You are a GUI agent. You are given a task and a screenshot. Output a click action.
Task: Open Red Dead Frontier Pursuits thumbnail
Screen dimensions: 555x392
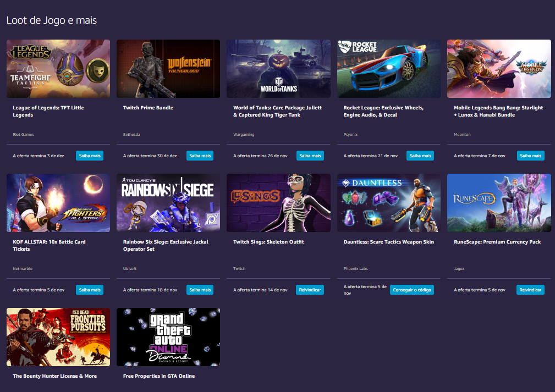(x=58, y=337)
